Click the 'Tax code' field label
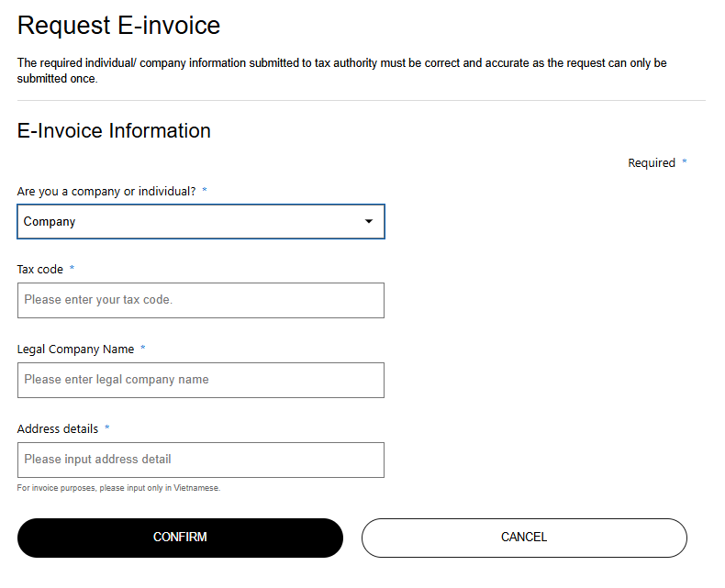This screenshot has width=725, height=588. pyautogui.click(x=40, y=269)
